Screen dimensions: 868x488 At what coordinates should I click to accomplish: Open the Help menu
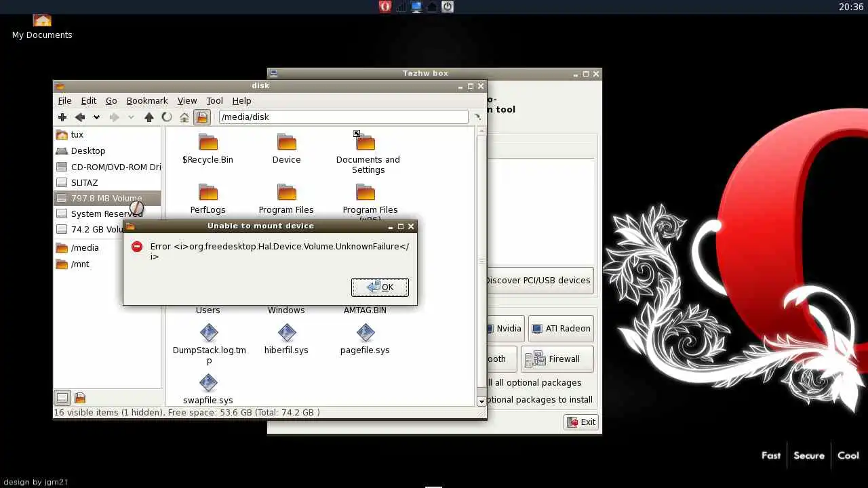241,100
